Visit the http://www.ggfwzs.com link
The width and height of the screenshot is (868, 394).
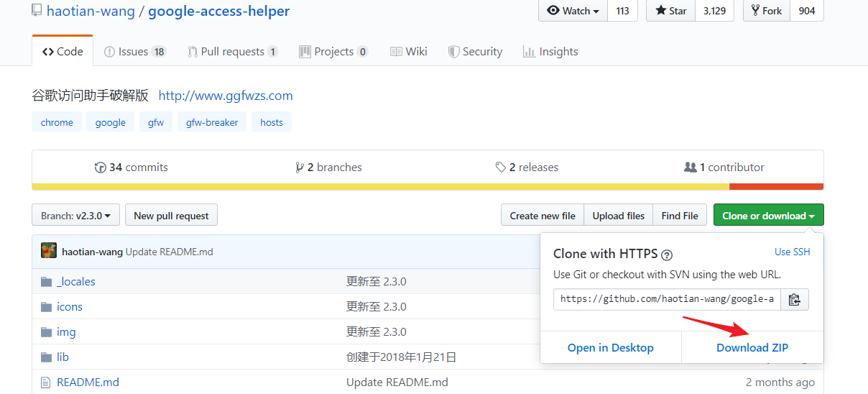point(226,96)
